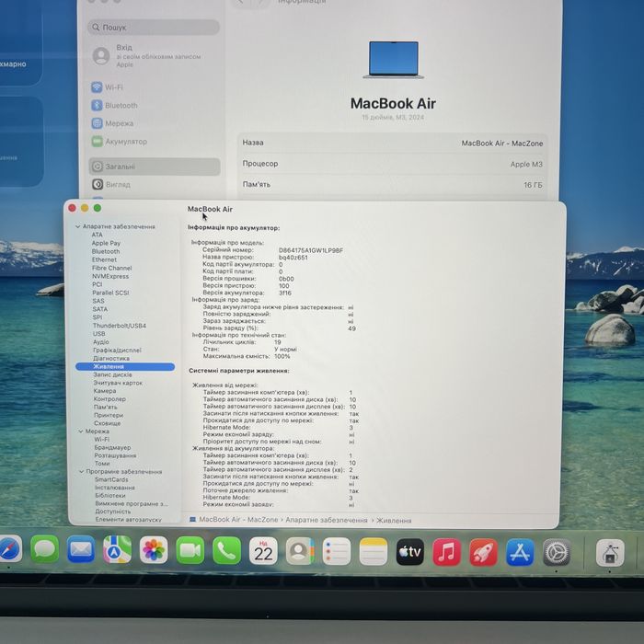Viewport: 644px width, 644px height.
Task: Open the Phone app in Dock
Action: coord(226,551)
